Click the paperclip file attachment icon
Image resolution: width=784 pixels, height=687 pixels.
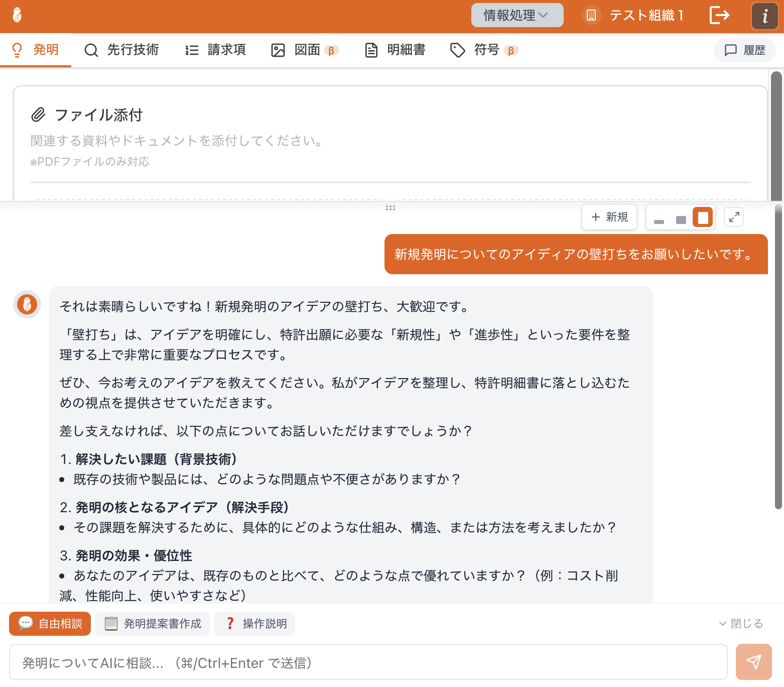38,115
